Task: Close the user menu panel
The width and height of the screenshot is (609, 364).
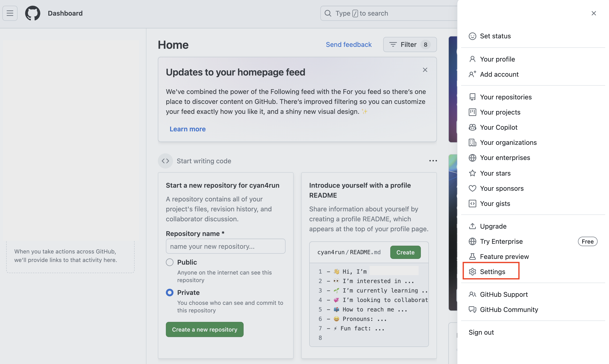Action: pyautogui.click(x=594, y=13)
